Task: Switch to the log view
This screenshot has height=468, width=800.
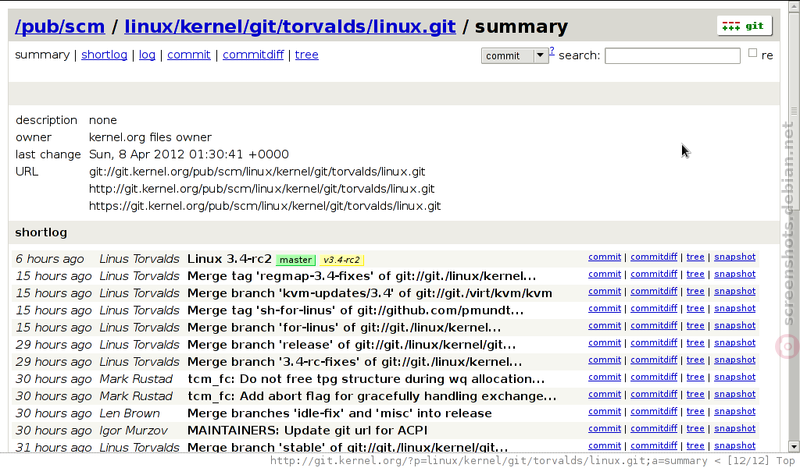Action: click(147, 55)
